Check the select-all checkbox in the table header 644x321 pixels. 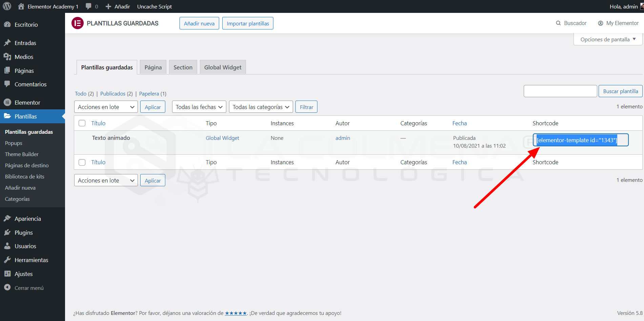click(82, 123)
